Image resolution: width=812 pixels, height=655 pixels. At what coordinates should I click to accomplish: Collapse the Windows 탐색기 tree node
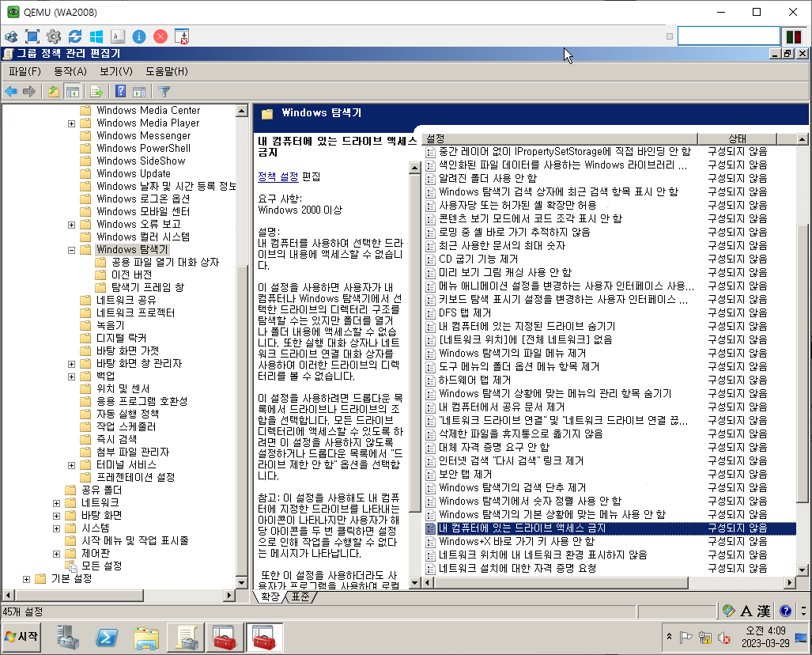coord(71,250)
